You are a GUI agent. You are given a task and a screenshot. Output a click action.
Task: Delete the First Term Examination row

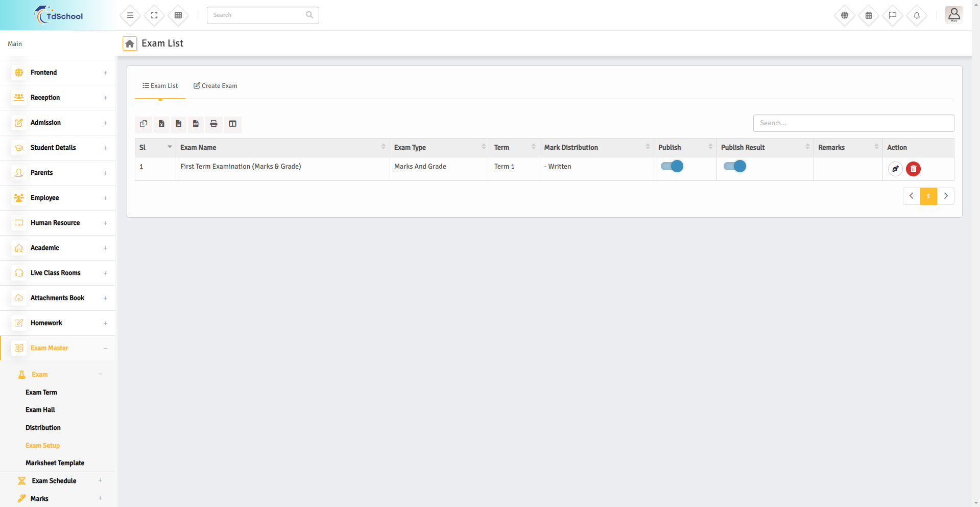pyautogui.click(x=913, y=169)
